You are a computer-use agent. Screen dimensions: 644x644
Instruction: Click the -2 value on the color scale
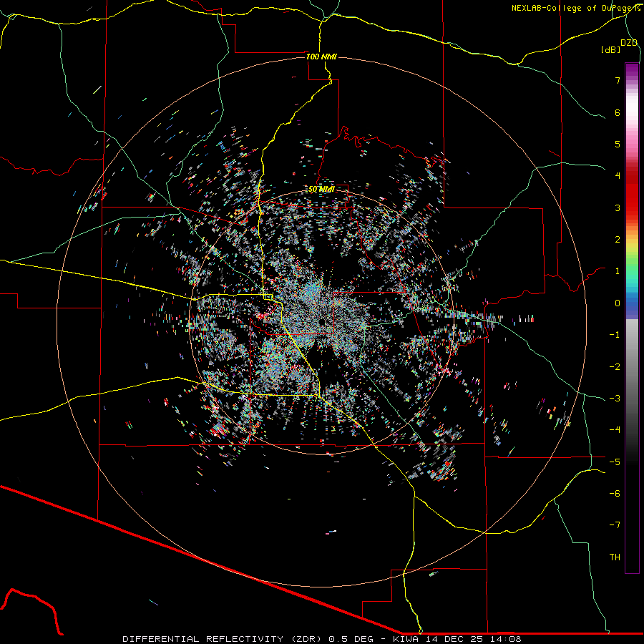615,367
